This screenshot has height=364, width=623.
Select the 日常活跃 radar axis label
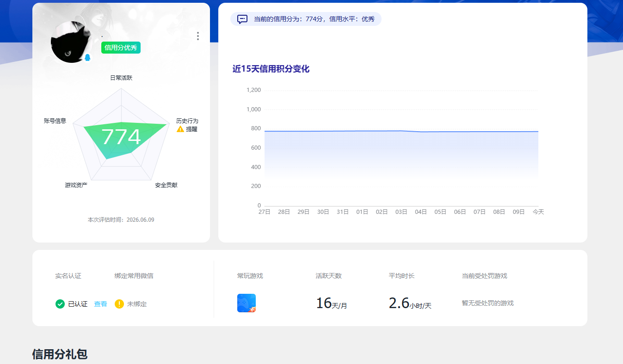point(121,78)
